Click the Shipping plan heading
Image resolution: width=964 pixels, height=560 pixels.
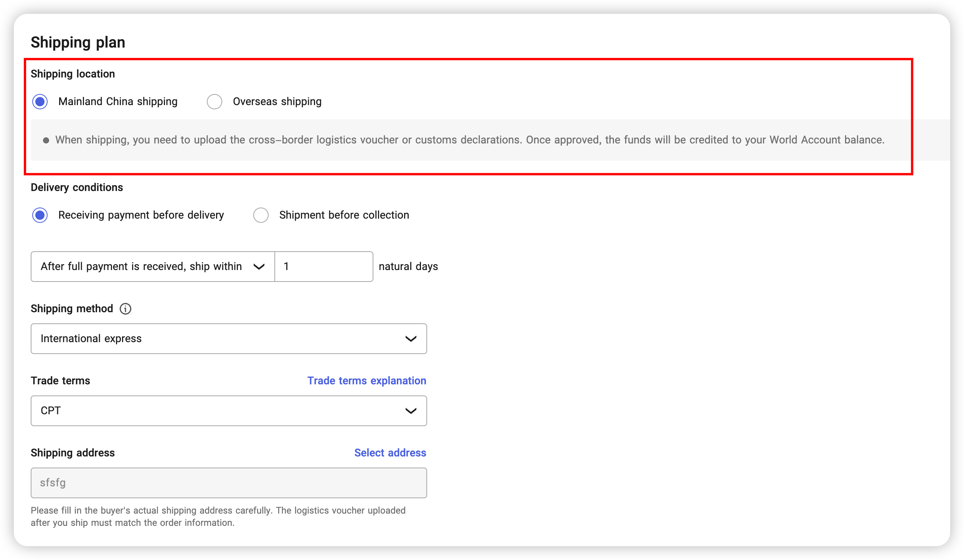78,42
